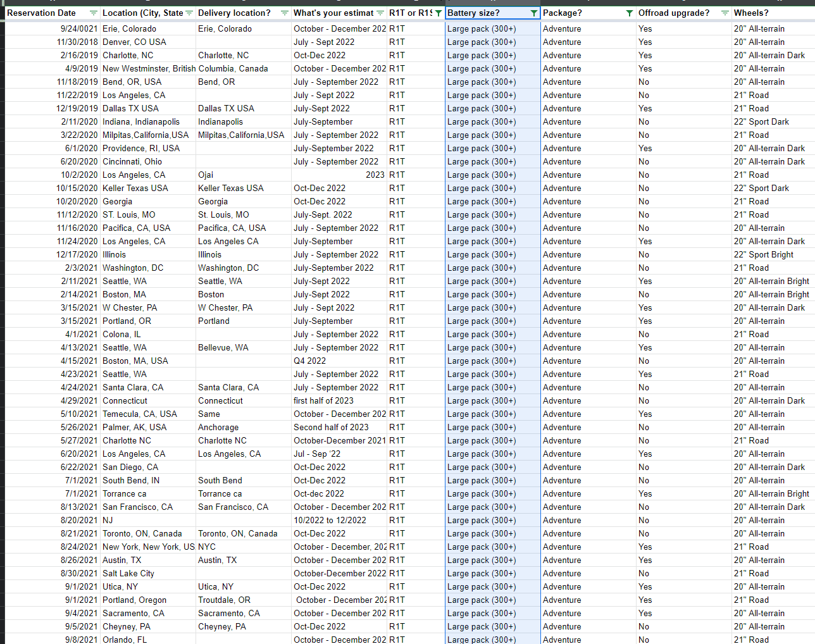Select the Troutdale, OR delivery cell
Image resolution: width=815 pixels, height=644 pixels.
pyautogui.click(x=244, y=600)
